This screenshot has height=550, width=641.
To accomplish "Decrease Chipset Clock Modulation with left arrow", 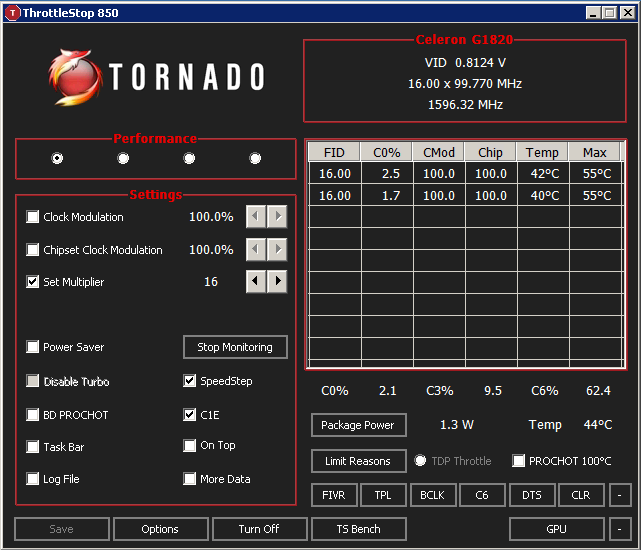I will [x=256, y=249].
